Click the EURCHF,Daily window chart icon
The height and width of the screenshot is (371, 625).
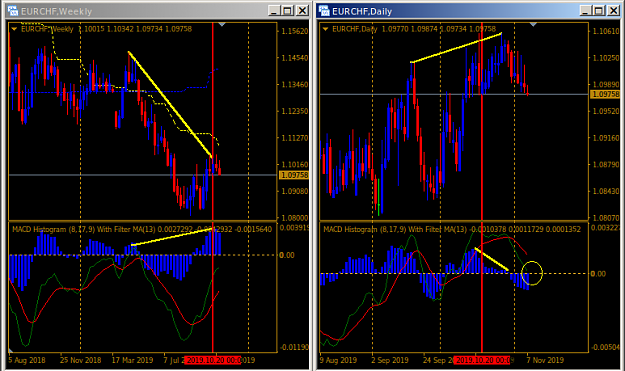pos(324,11)
